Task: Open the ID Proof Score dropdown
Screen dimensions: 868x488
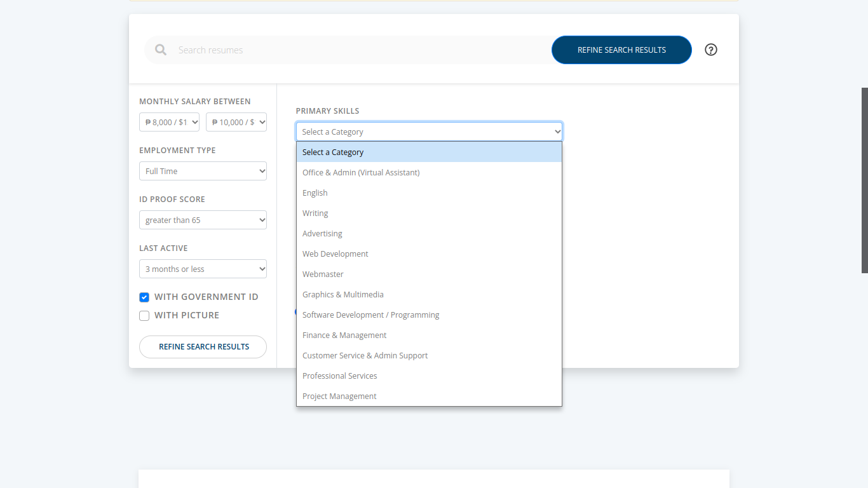Action: point(203,220)
